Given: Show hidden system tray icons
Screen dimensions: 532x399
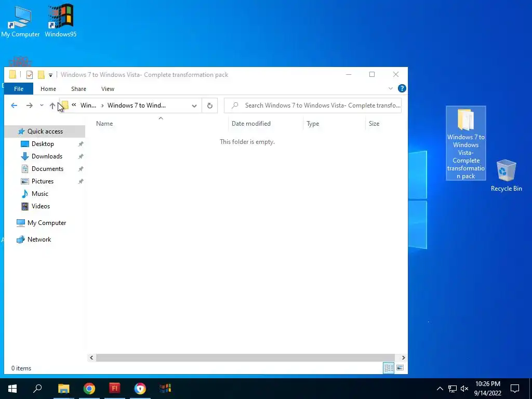Looking at the screenshot, I should point(440,389).
